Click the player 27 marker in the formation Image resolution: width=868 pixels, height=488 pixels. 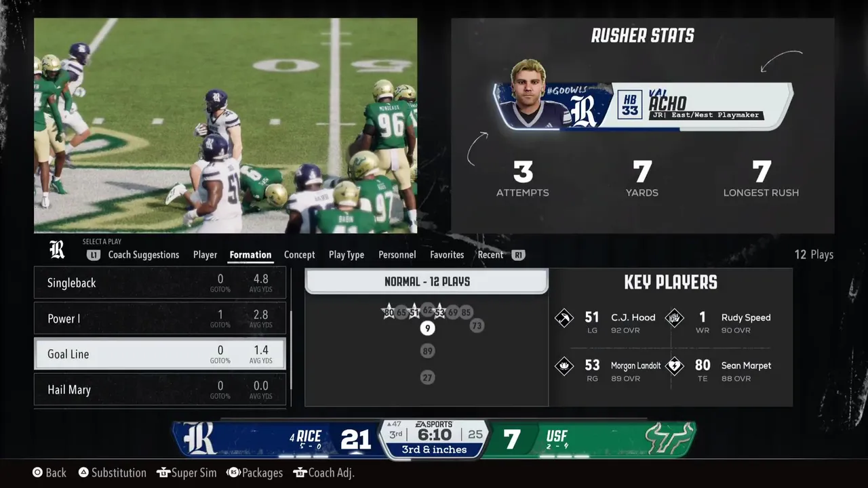(x=427, y=378)
